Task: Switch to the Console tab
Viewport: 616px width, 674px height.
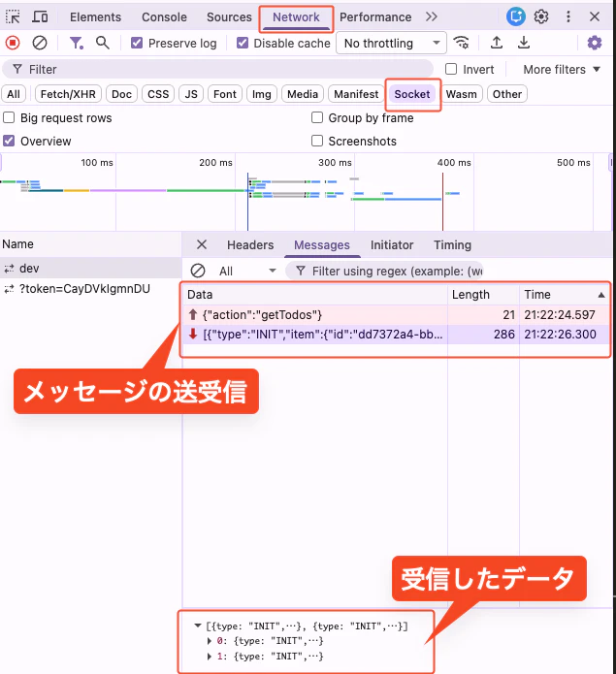Action: click(164, 17)
